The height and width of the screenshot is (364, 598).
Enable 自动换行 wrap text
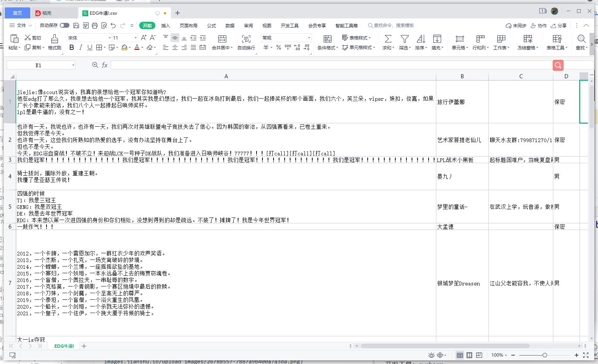[x=246, y=42]
